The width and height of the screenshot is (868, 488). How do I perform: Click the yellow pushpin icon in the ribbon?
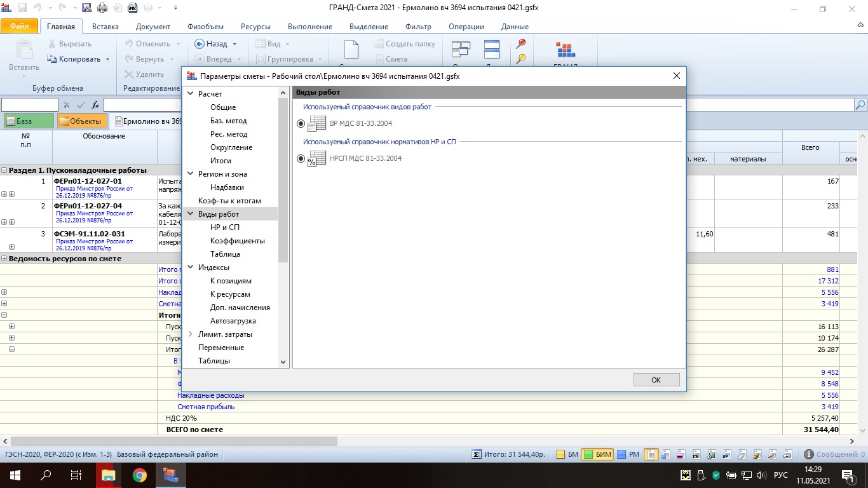(521, 59)
